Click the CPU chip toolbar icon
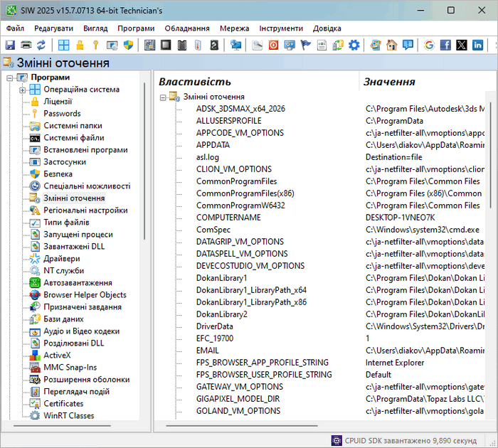 pos(166,45)
